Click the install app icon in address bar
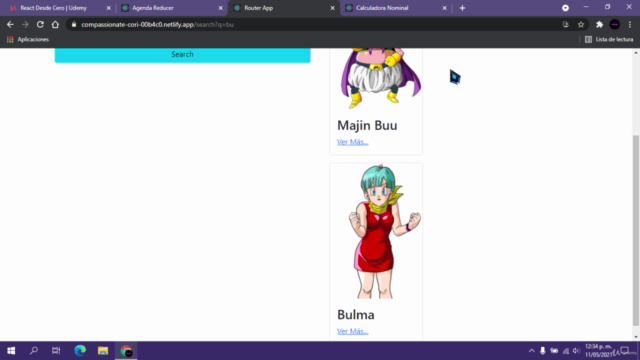 [x=566, y=24]
